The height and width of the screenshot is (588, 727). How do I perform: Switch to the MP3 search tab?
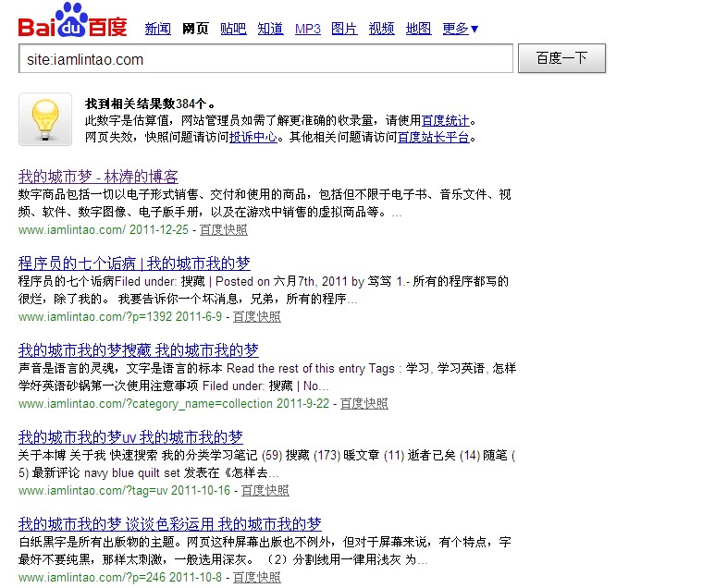pyautogui.click(x=308, y=29)
